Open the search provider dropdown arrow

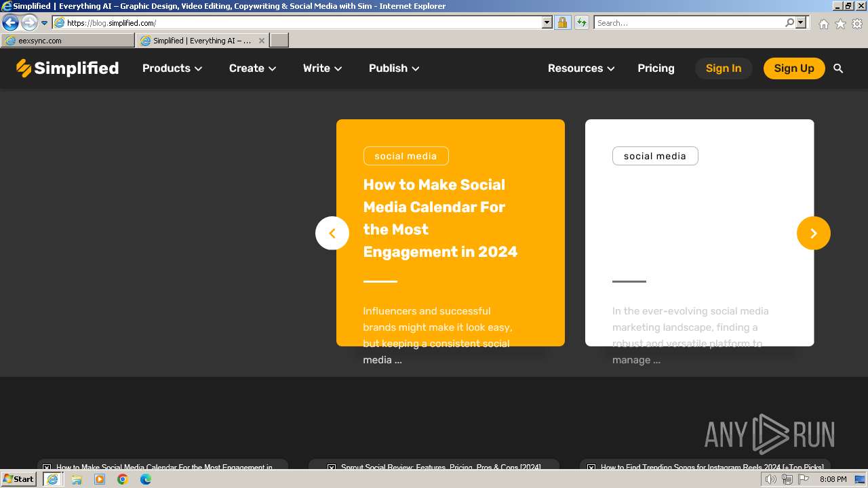801,22
